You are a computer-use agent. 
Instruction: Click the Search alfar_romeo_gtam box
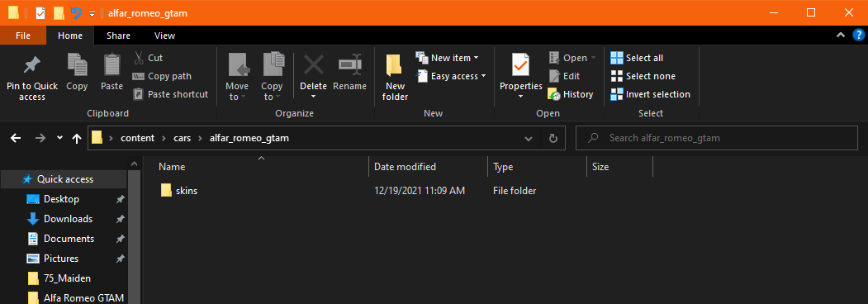(717, 138)
